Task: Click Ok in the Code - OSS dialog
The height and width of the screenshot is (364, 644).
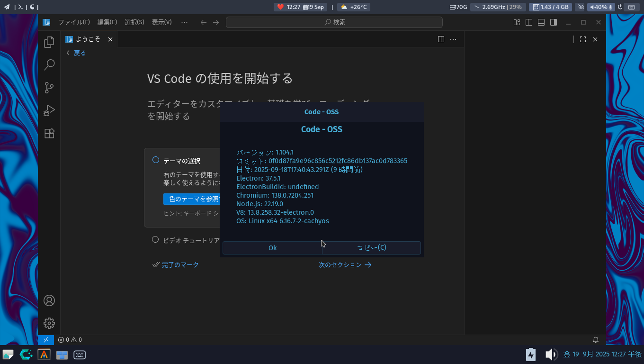Action: (272, 248)
